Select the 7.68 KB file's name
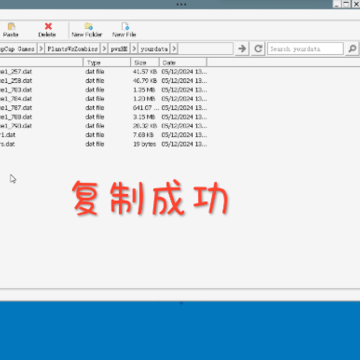 point(8,135)
